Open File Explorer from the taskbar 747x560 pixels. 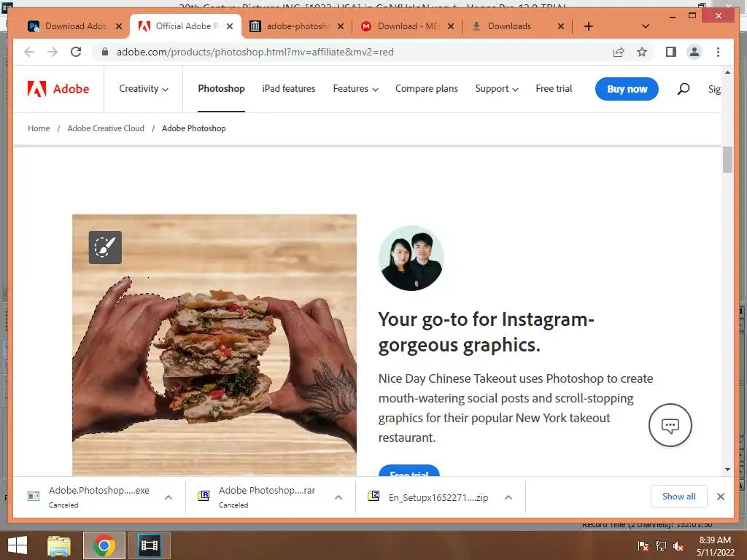[x=59, y=545]
